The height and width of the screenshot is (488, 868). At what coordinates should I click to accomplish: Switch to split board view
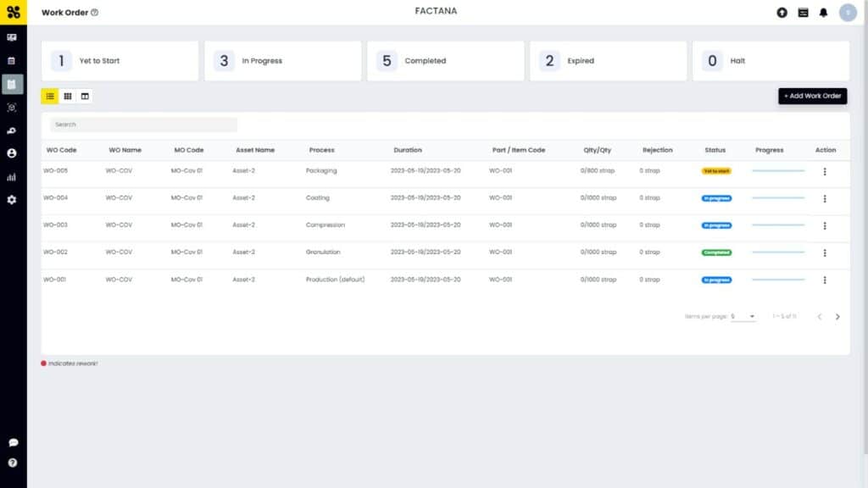point(85,97)
